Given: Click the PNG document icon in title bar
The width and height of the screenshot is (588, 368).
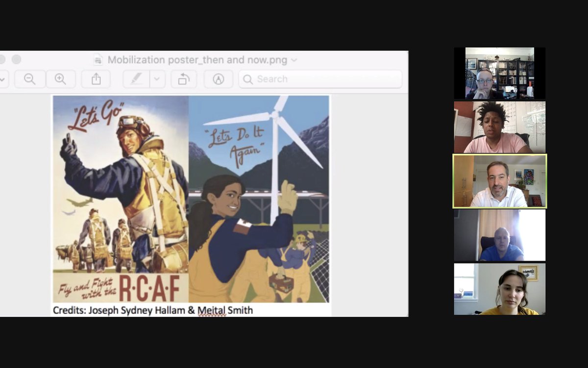Looking at the screenshot, I should (x=98, y=60).
